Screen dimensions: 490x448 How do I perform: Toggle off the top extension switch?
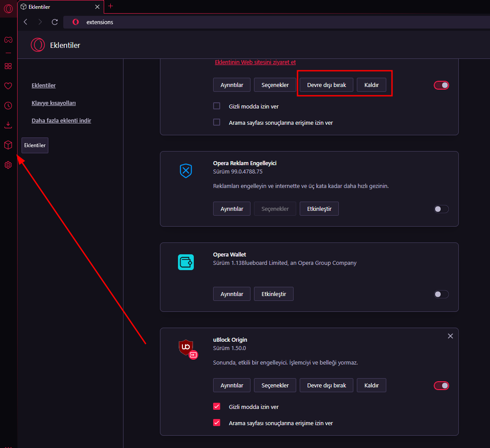point(441,85)
